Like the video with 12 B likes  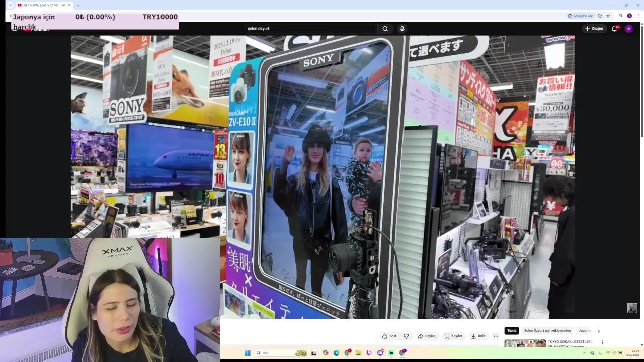click(389, 336)
